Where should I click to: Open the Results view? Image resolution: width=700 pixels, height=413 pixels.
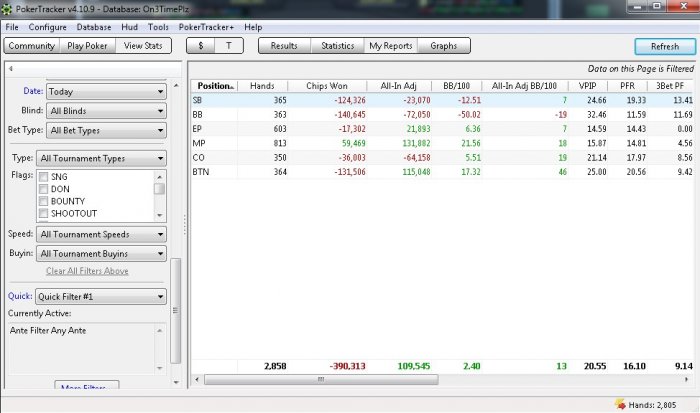point(284,46)
